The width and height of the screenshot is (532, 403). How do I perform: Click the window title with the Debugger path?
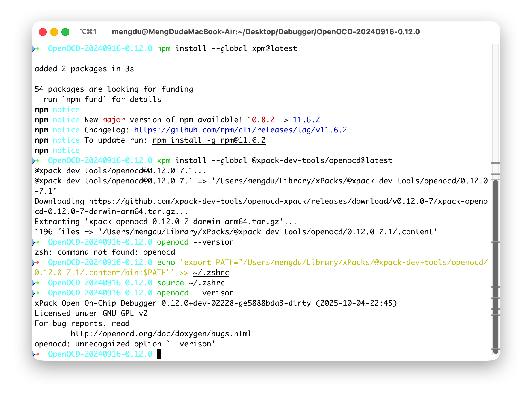(266, 32)
